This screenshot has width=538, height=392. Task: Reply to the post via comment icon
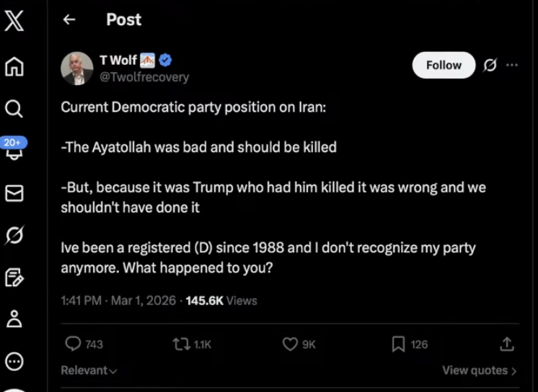74,344
